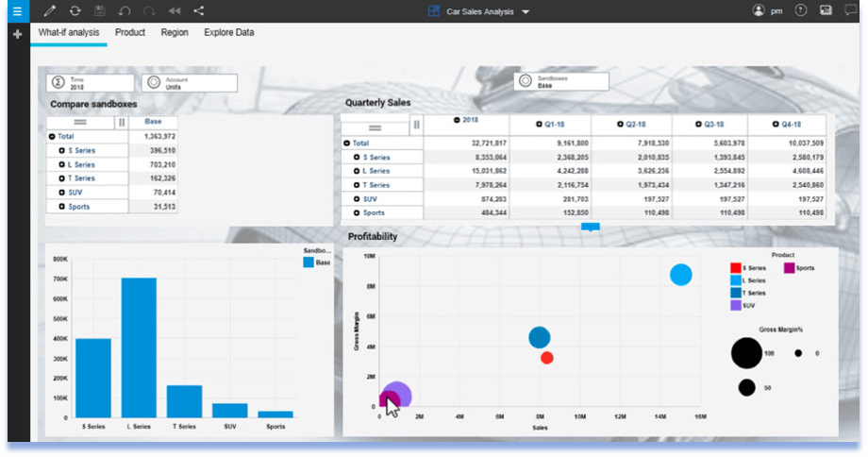Open the help question mark icon
The width and height of the screenshot is (868, 457).
tap(802, 11)
